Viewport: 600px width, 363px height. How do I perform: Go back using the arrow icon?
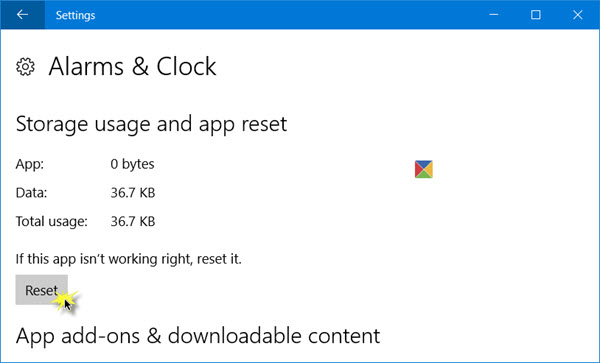click(x=23, y=15)
